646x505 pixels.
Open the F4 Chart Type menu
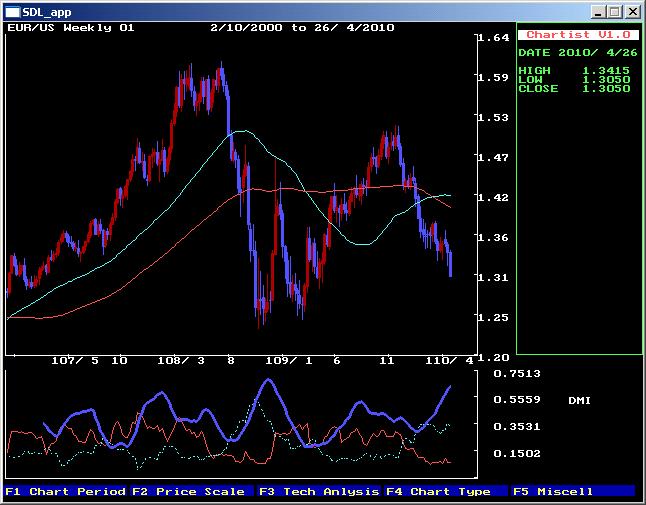(445, 491)
